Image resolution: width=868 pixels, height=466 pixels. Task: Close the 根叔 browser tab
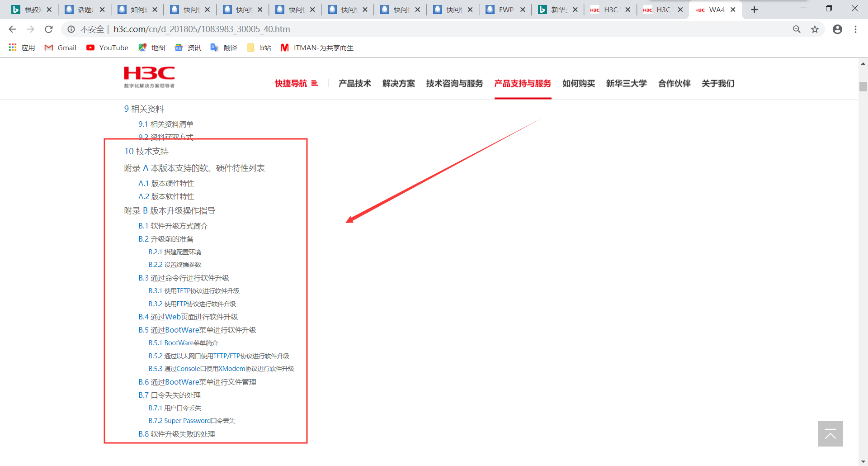pyautogui.click(x=49, y=10)
